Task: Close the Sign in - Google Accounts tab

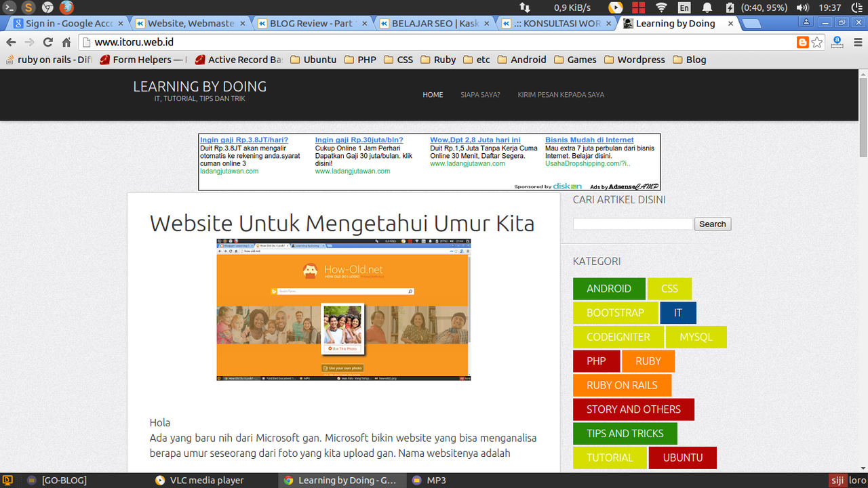Action: click(x=119, y=23)
